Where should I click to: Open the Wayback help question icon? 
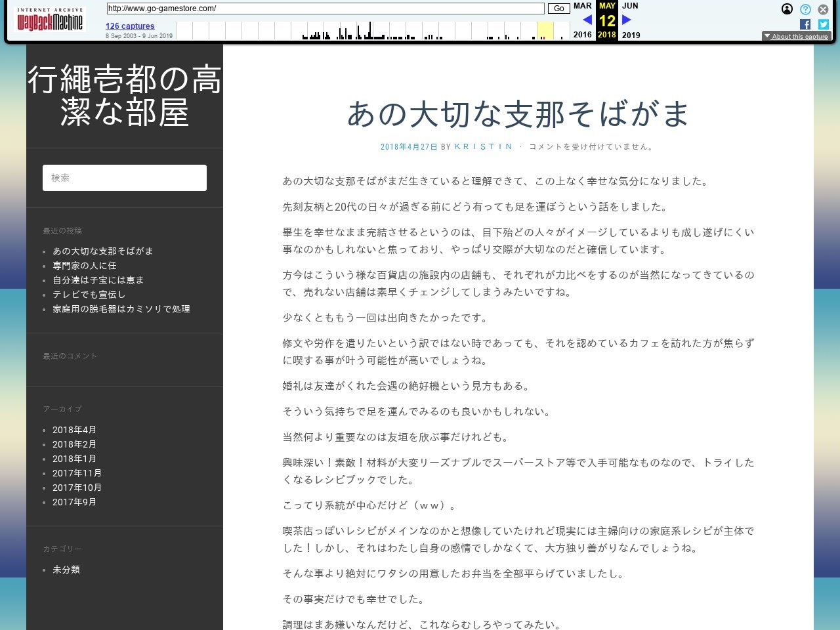805,9
